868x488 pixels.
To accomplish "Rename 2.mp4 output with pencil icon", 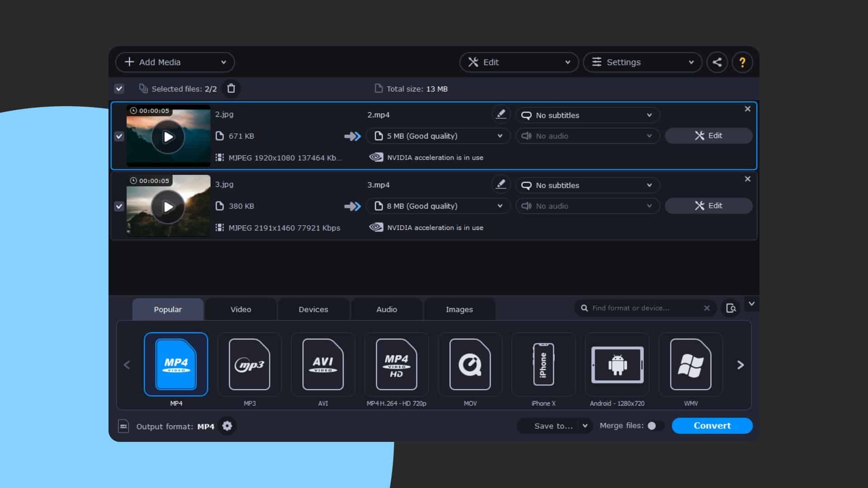I will (x=500, y=115).
